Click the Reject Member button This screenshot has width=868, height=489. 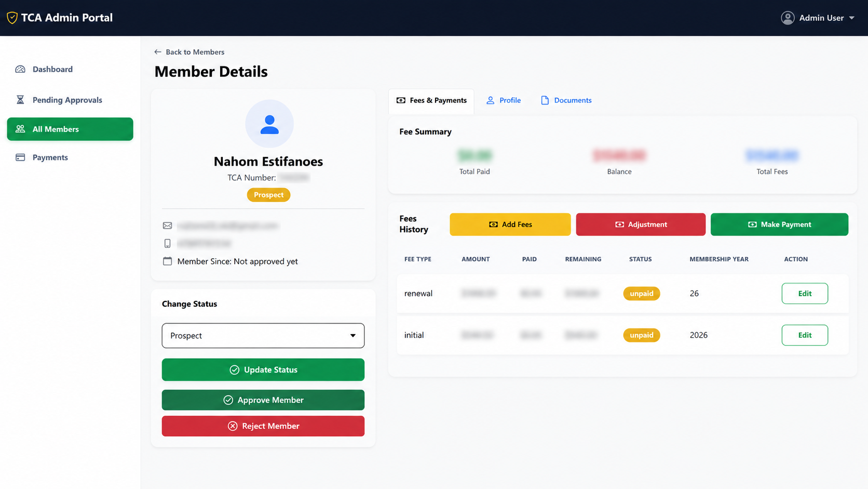click(x=263, y=426)
